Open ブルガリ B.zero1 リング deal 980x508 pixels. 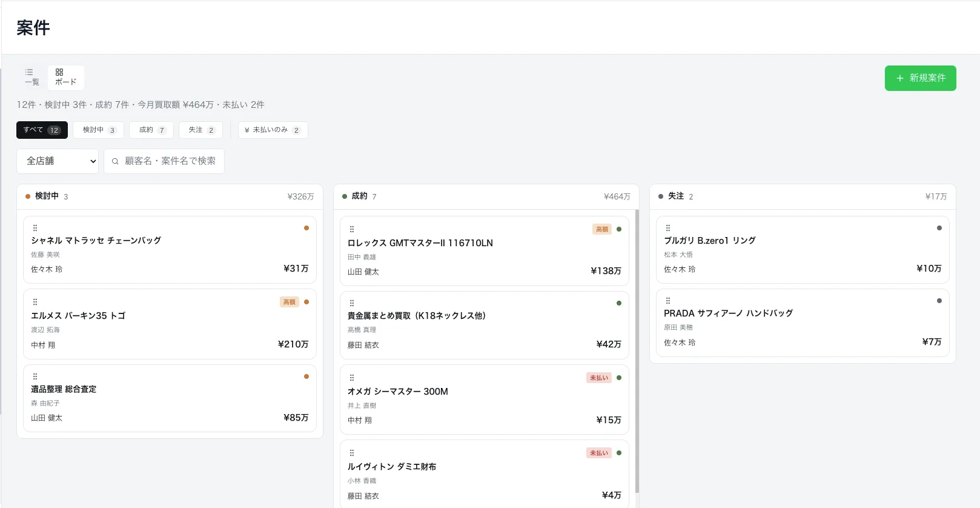pos(803,250)
